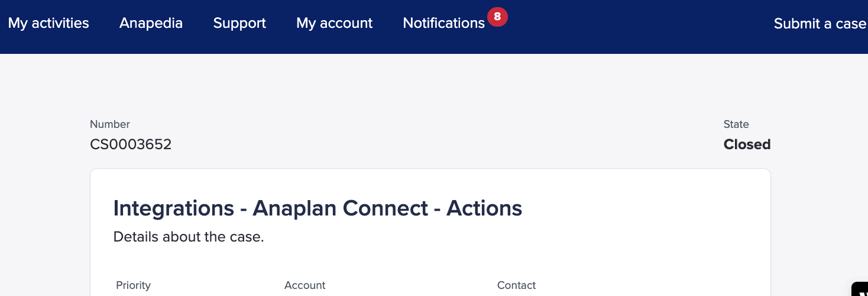Open the black floating widget in corner

coord(860,289)
